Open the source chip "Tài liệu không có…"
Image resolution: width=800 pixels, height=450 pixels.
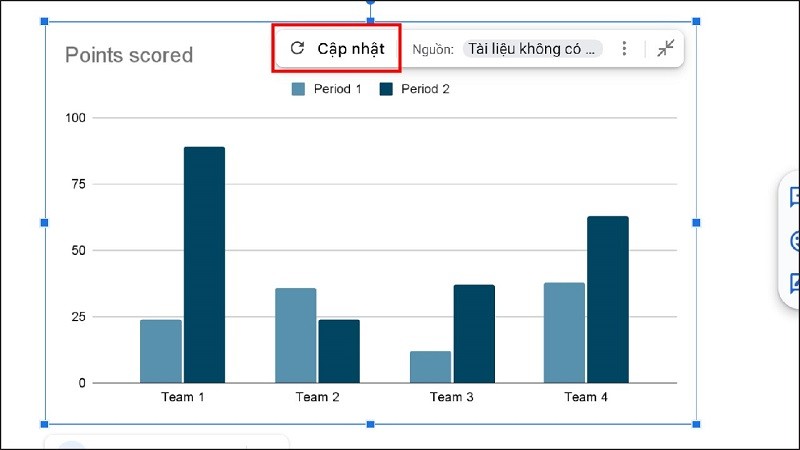point(534,48)
